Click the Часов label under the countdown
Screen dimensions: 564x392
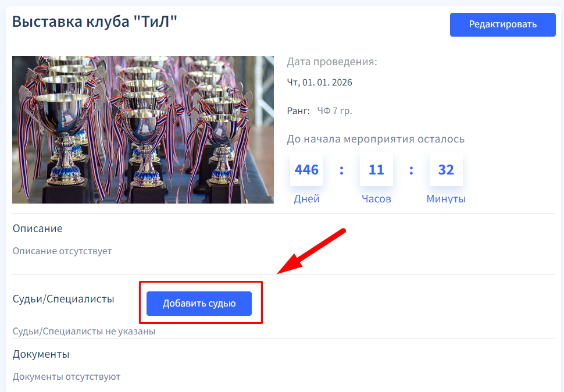376,199
